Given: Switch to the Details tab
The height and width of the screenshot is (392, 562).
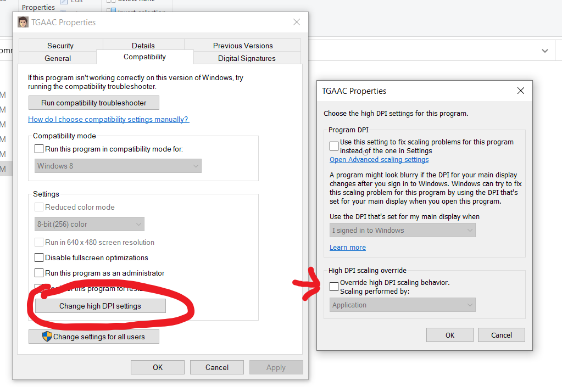Looking at the screenshot, I should click(143, 46).
